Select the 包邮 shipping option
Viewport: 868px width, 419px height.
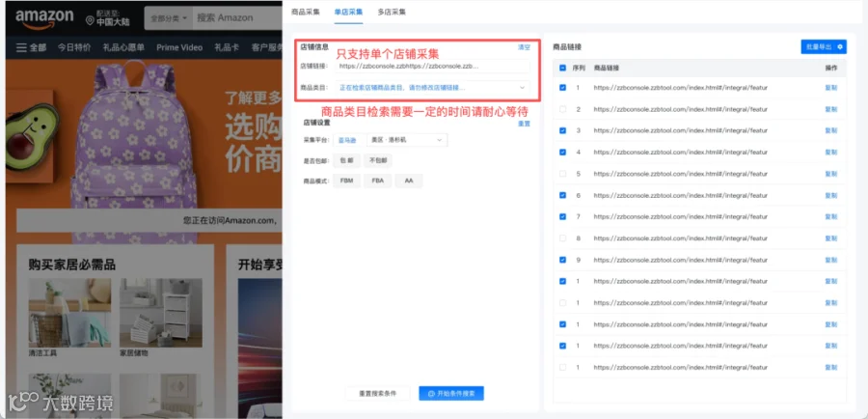(346, 160)
